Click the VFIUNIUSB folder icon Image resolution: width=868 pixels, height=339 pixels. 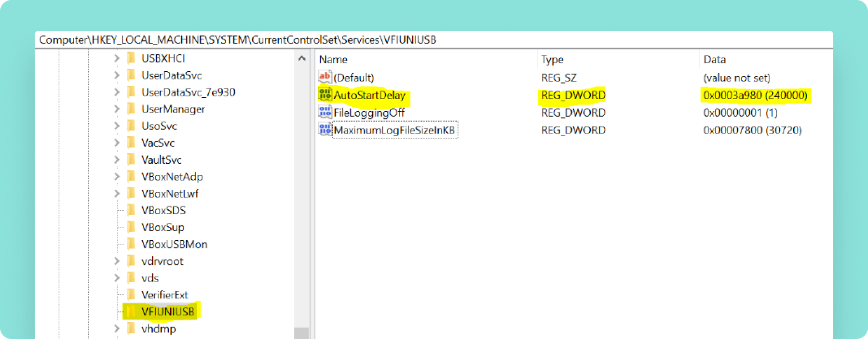131,312
